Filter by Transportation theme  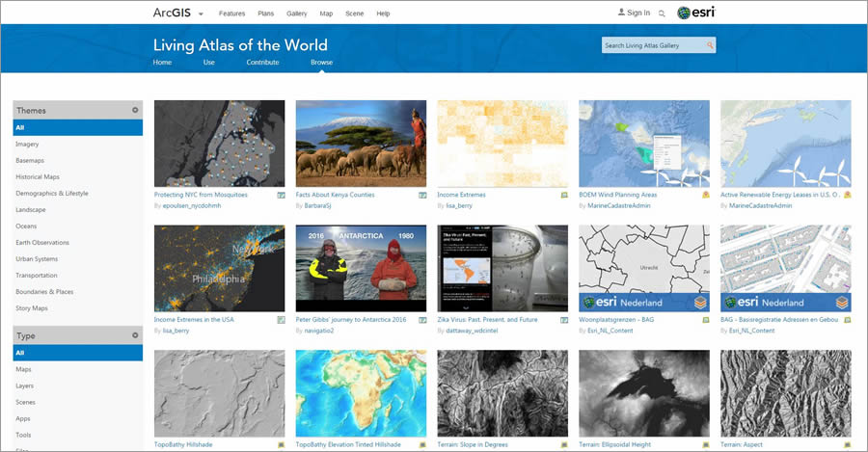[37, 276]
